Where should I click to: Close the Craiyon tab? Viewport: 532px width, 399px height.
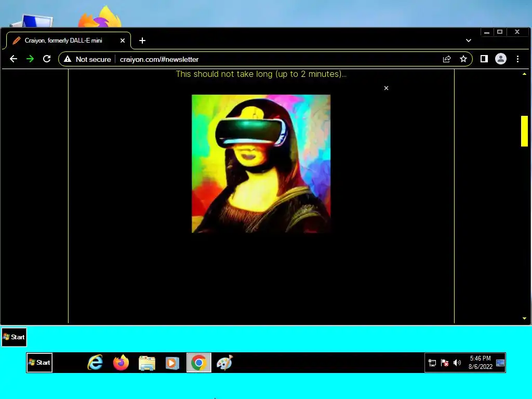point(123,41)
